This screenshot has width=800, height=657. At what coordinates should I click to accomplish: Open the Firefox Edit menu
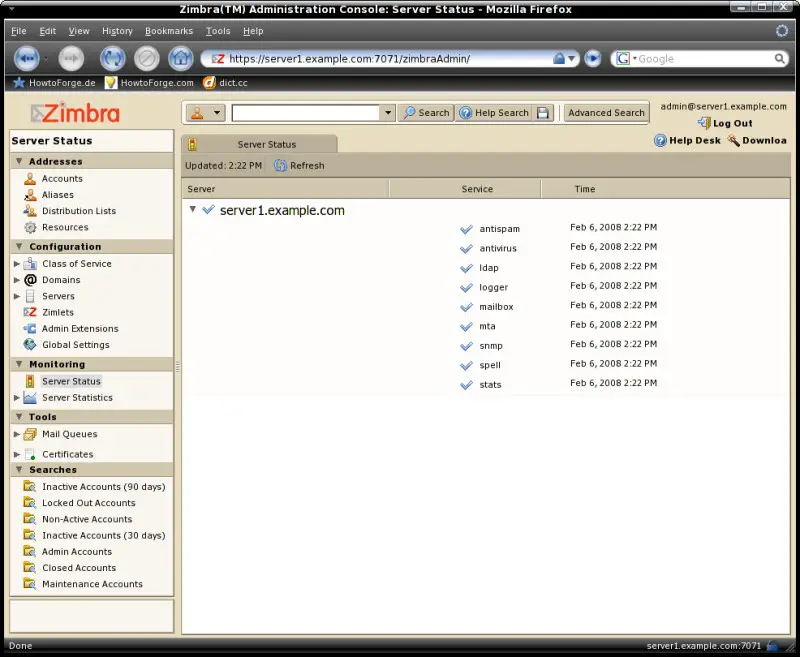(48, 31)
